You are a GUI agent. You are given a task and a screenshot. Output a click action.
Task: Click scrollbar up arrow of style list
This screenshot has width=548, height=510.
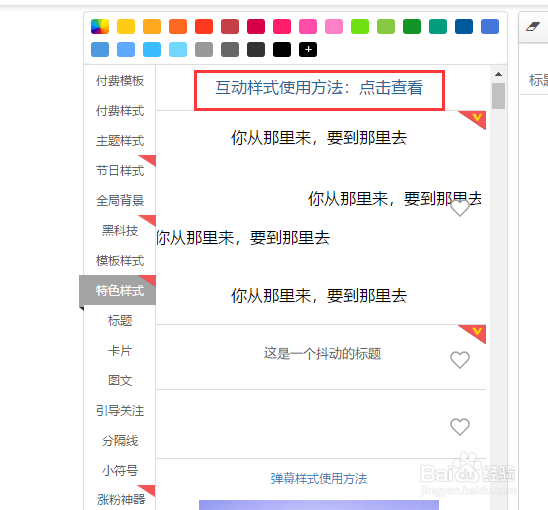tap(498, 74)
